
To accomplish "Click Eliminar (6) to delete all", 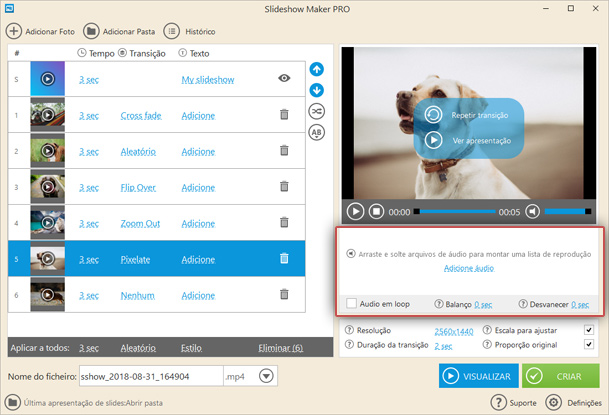I will click(281, 348).
